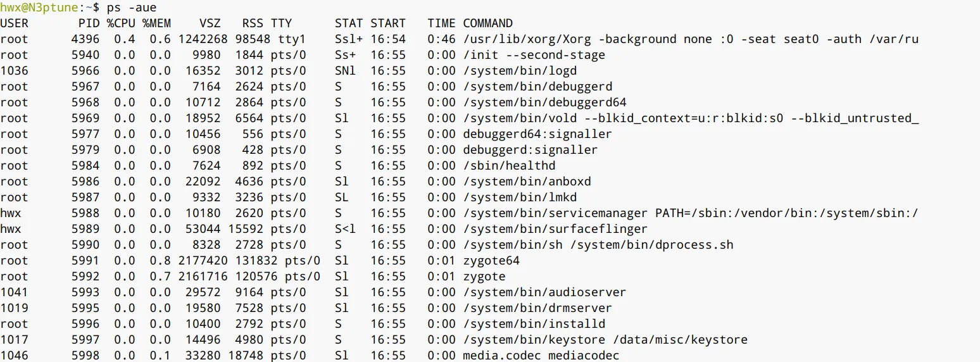Select the Xorg process command text

[690, 39]
